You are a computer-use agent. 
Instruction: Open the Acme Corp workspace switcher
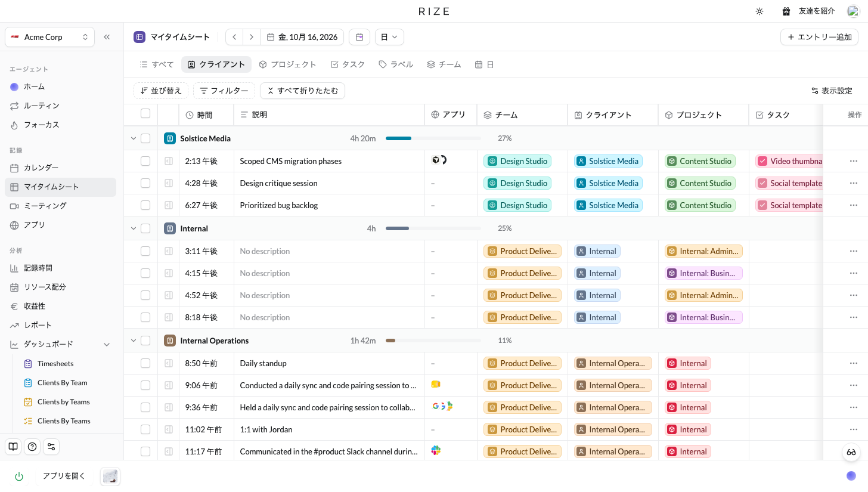49,37
